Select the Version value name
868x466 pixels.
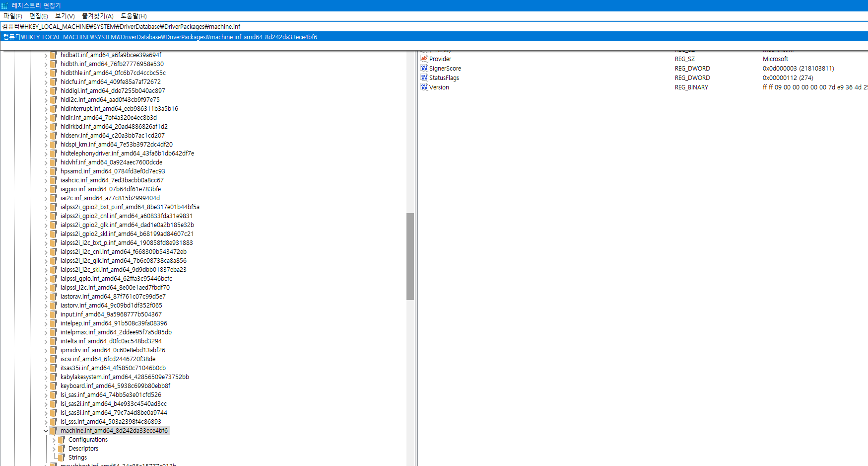point(439,87)
